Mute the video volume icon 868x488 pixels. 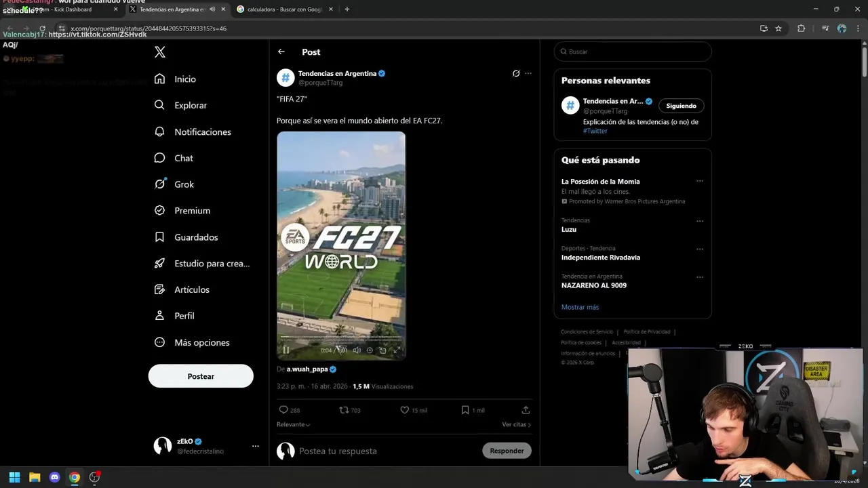pyautogui.click(x=357, y=350)
